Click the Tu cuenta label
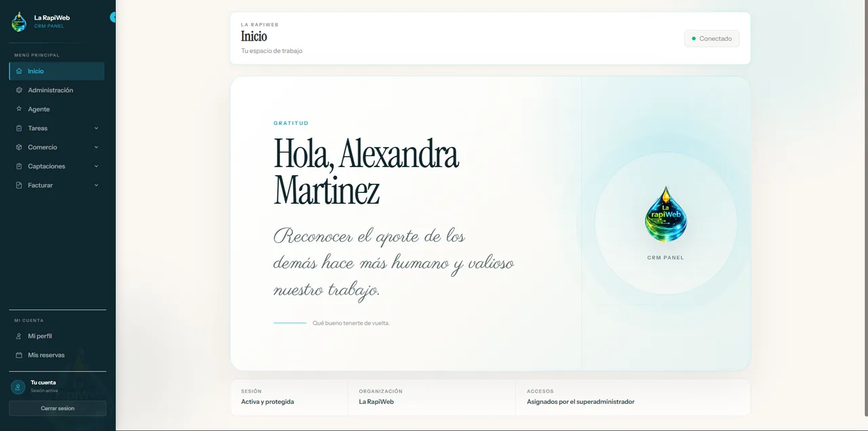The width and height of the screenshot is (868, 431). pos(43,383)
